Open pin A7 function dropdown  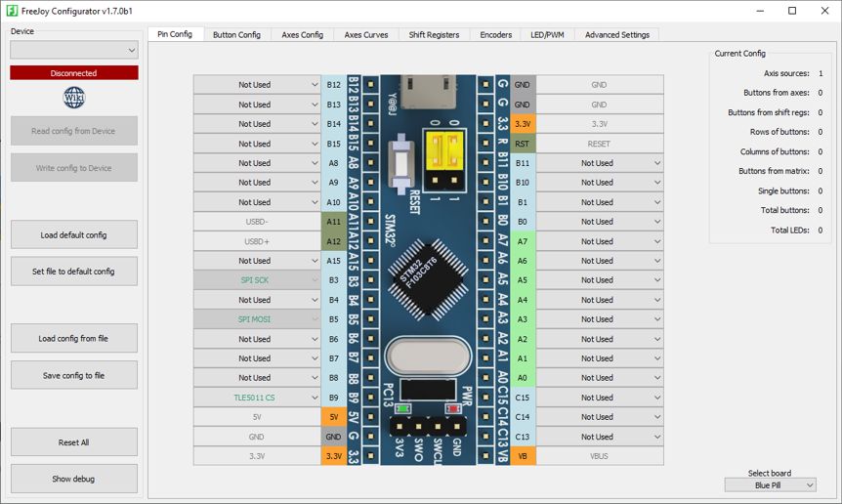pyautogui.click(x=600, y=241)
